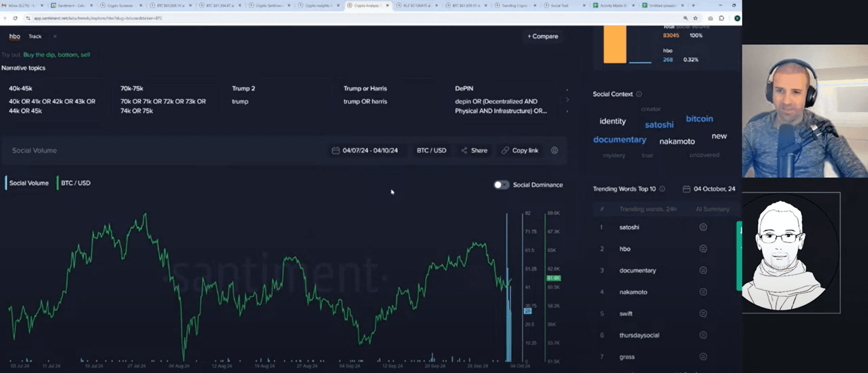Screen dimensions: 868x373
Task: Enable the Social Dominance toggle
Action: point(501,185)
